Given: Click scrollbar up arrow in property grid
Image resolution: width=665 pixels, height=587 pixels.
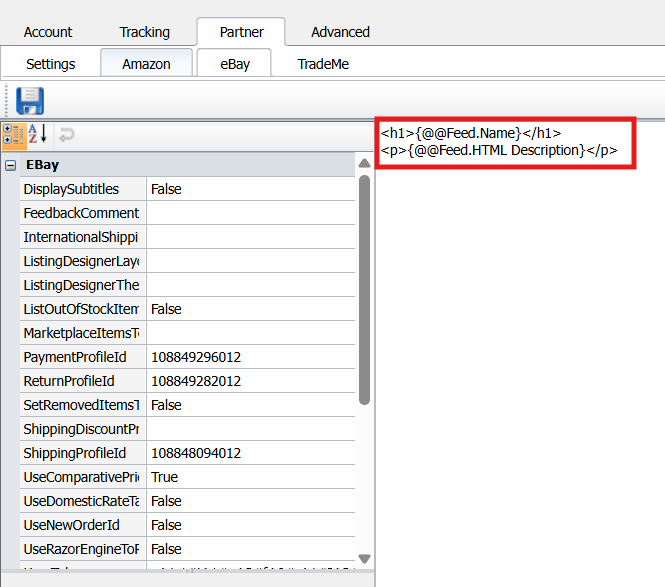Looking at the screenshot, I should tap(364, 164).
